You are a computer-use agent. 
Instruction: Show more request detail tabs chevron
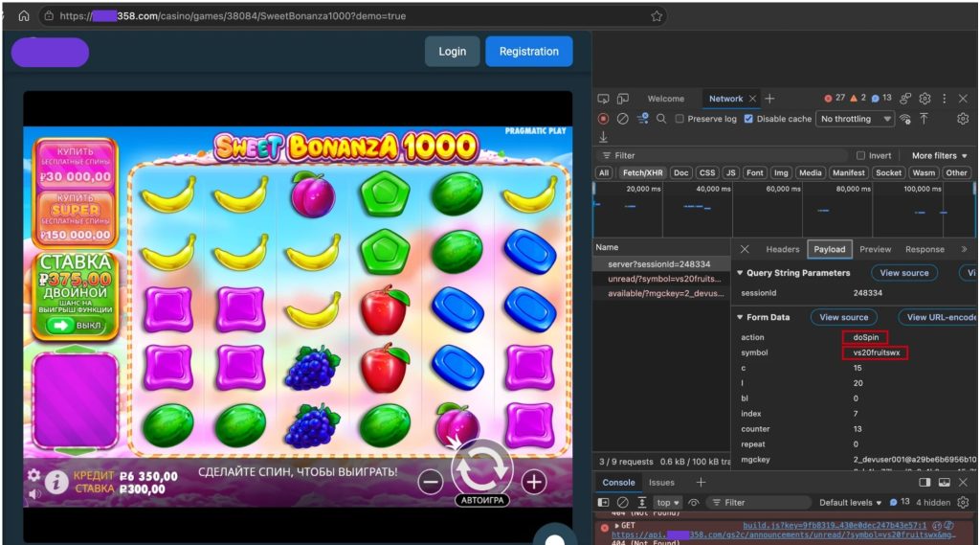(964, 249)
